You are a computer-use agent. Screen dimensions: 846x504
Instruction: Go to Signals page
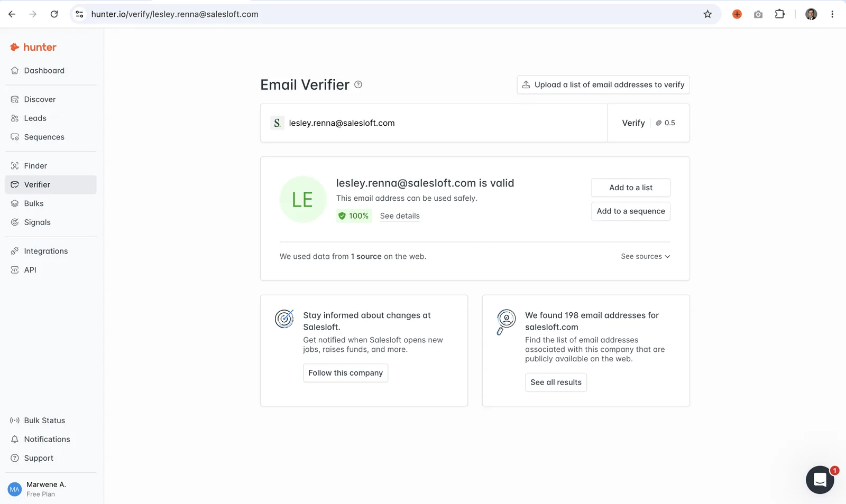(51, 222)
